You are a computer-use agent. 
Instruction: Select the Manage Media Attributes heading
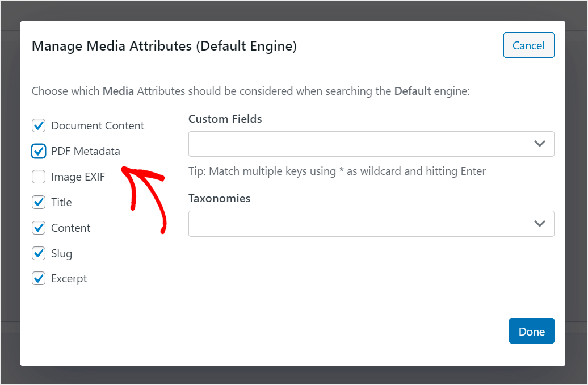click(x=164, y=46)
